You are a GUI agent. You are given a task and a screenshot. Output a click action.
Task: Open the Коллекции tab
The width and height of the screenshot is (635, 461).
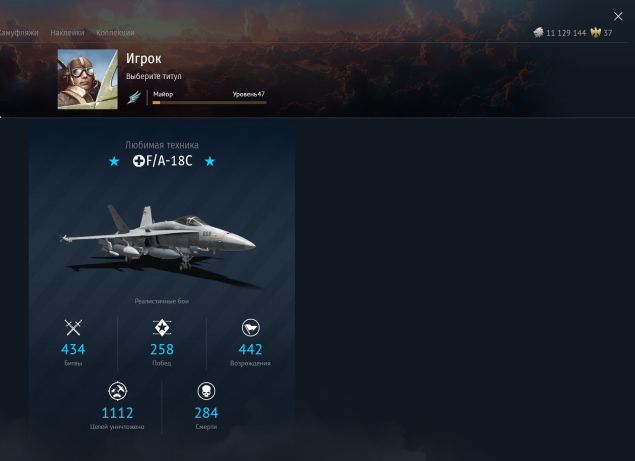115,33
